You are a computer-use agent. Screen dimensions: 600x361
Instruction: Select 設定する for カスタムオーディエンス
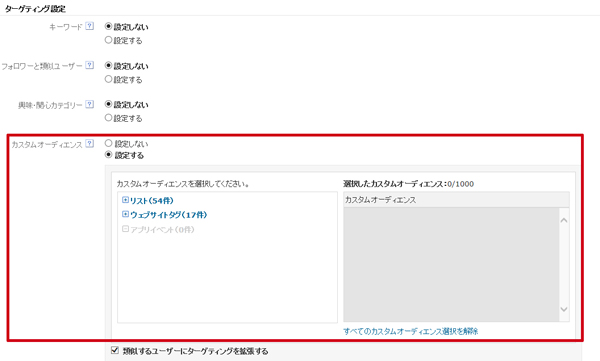click(108, 155)
